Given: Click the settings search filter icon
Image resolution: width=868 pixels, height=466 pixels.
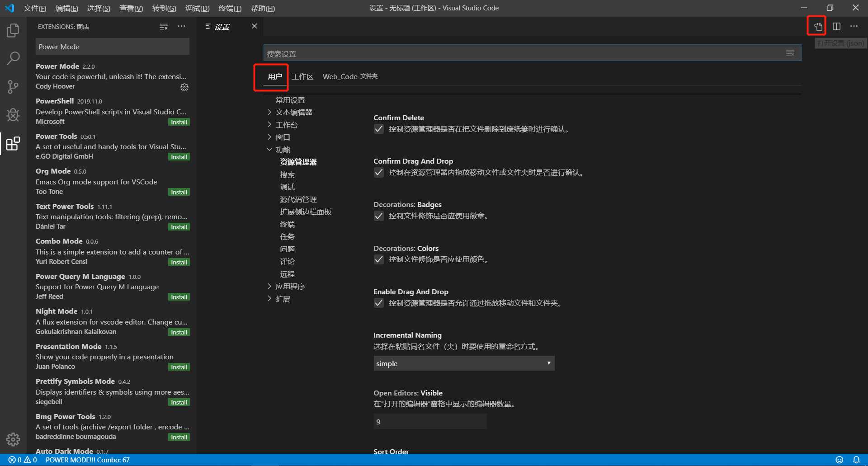Looking at the screenshot, I should pyautogui.click(x=790, y=53).
